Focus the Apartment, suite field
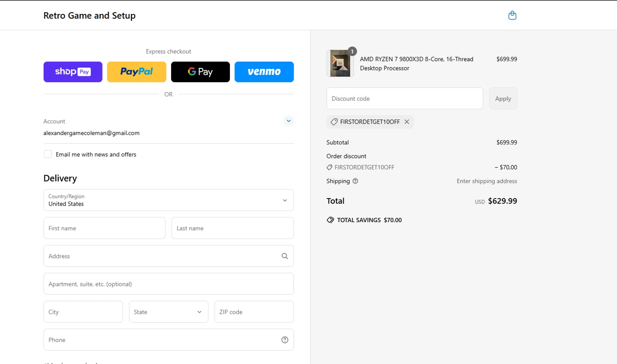 [169, 284]
